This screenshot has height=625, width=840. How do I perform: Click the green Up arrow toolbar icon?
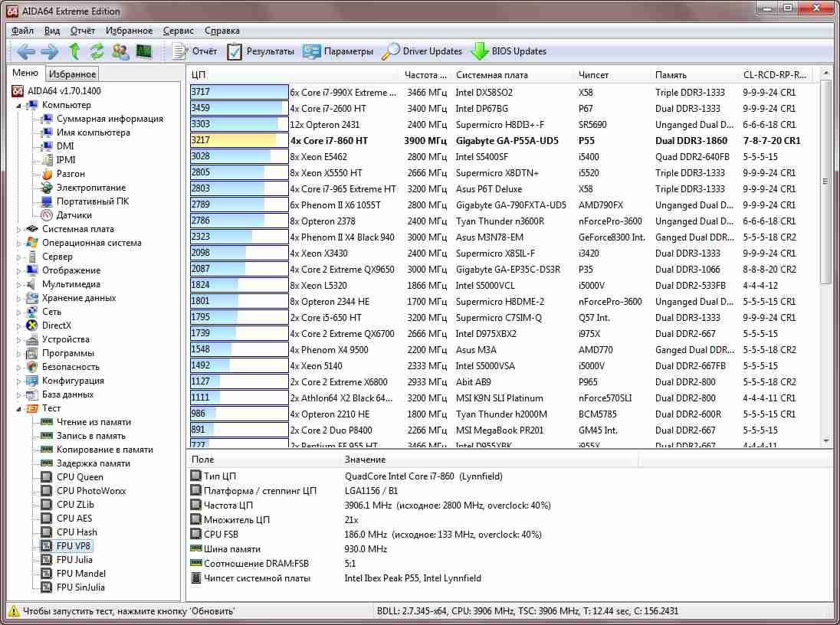[74, 51]
